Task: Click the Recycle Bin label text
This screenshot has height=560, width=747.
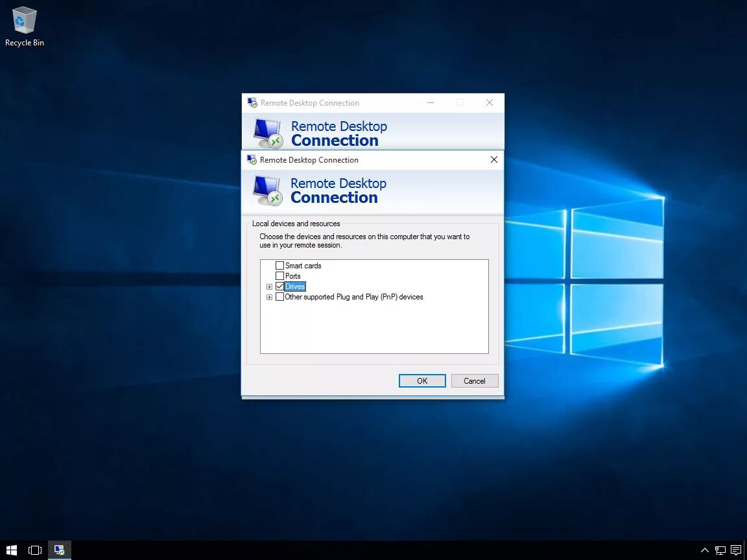Action: 24,42
